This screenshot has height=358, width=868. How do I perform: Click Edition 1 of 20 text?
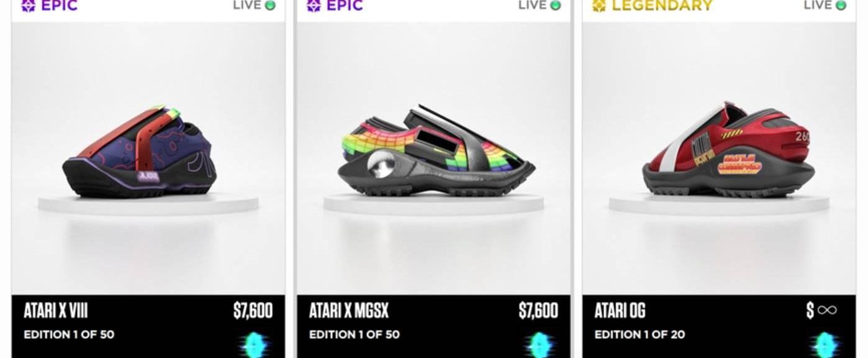coord(640,334)
